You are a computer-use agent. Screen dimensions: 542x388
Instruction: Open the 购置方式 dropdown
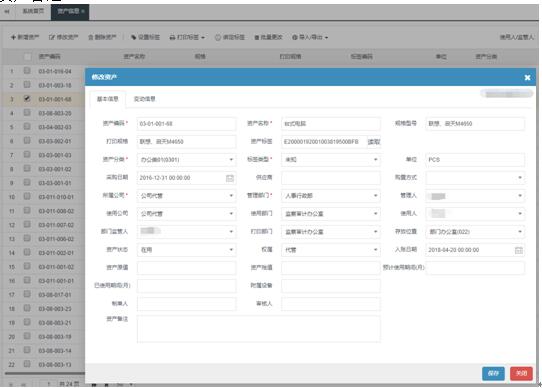(x=475, y=178)
